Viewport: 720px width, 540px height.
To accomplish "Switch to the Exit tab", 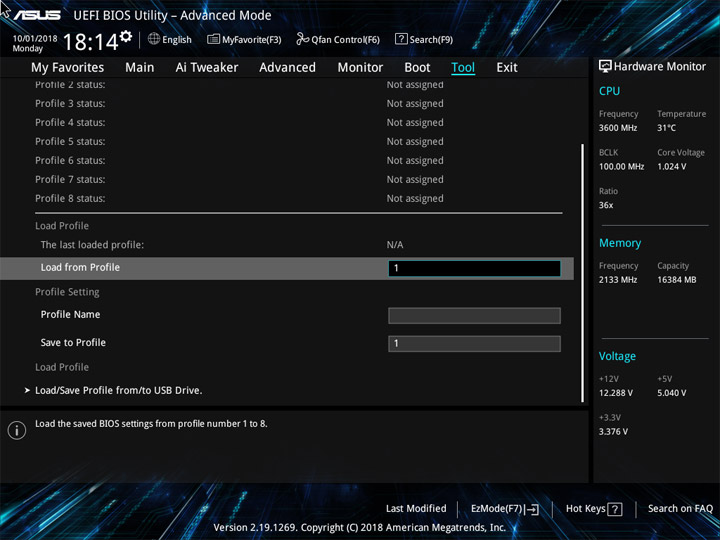I will 506,68.
